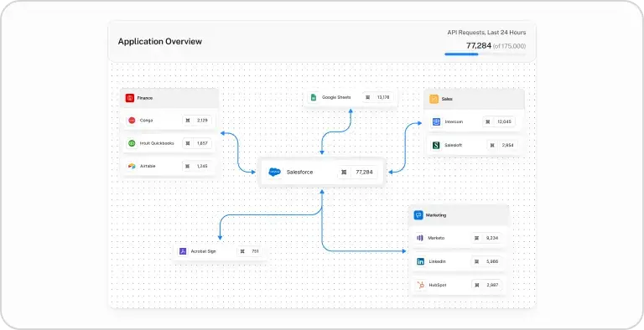Image resolution: width=644 pixels, height=330 pixels.
Task: Click the API Requests, Last 24 Hours label
Action: pos(486,33)
